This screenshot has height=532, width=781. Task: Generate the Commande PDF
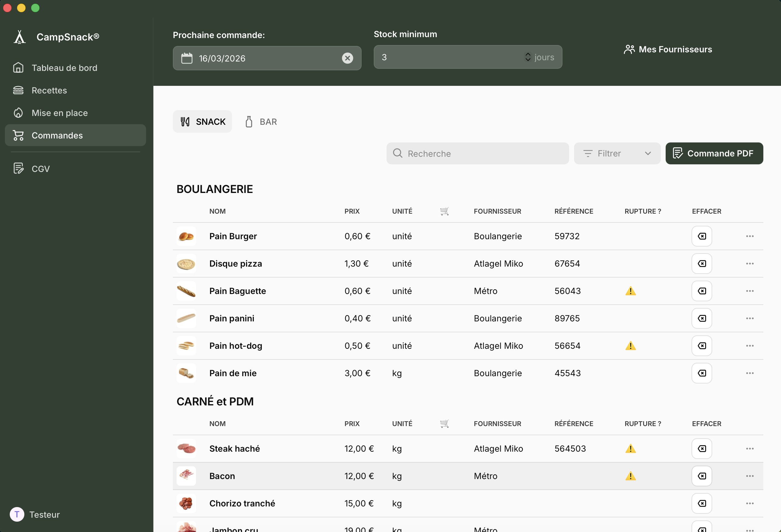coord(714,154)
